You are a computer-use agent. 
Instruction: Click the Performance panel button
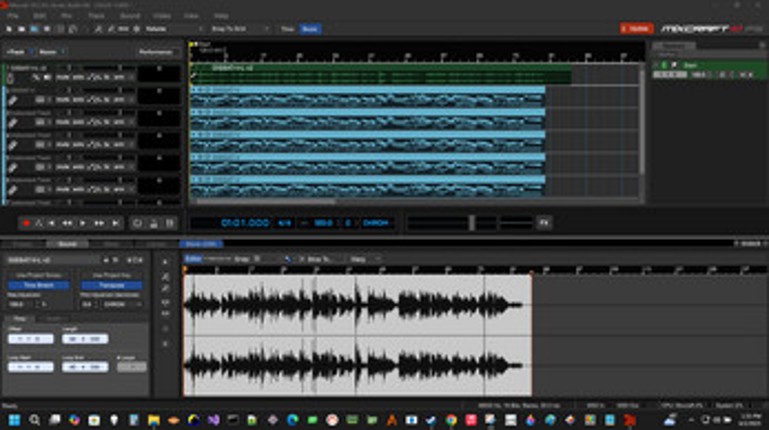point(156,51)
